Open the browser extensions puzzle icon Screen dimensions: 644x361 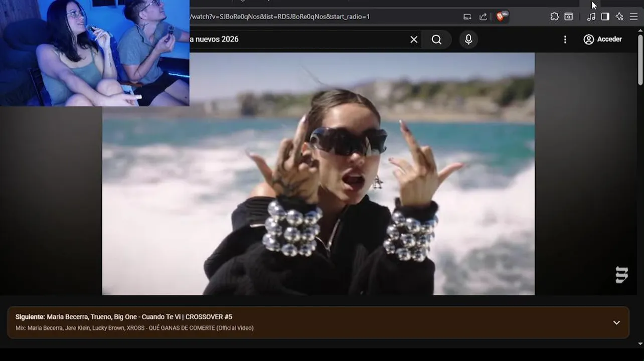[x=554, y=17]
